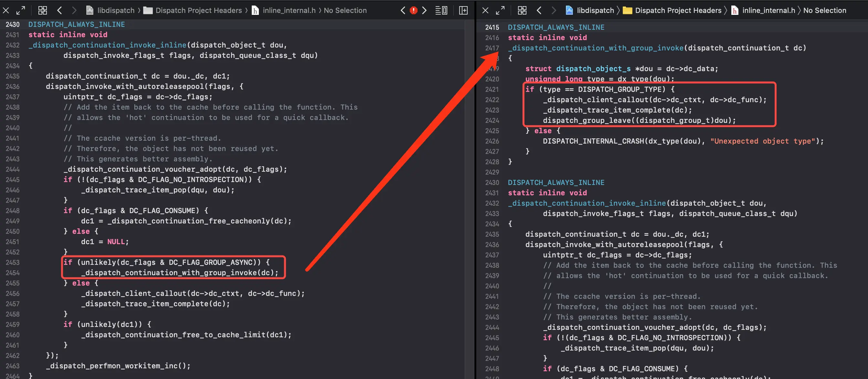Viewport: 868px width, 379px height.
Task: Open inline_internal.h breadcrumb in right pane
Action: pyautogui.click(x=768, y=10)
